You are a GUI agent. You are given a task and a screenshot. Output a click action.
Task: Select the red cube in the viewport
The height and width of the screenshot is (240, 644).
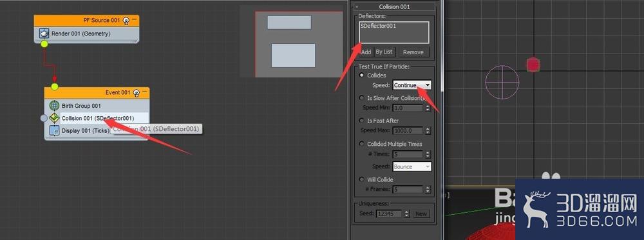533,65
